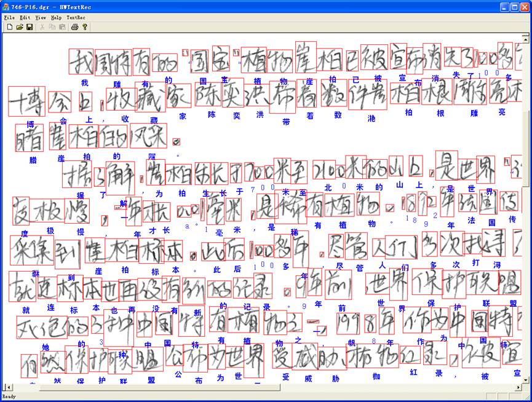Open the File menu
Viewport: 532px width, 402px height.
pyautogui.click(x=9, y=18)
